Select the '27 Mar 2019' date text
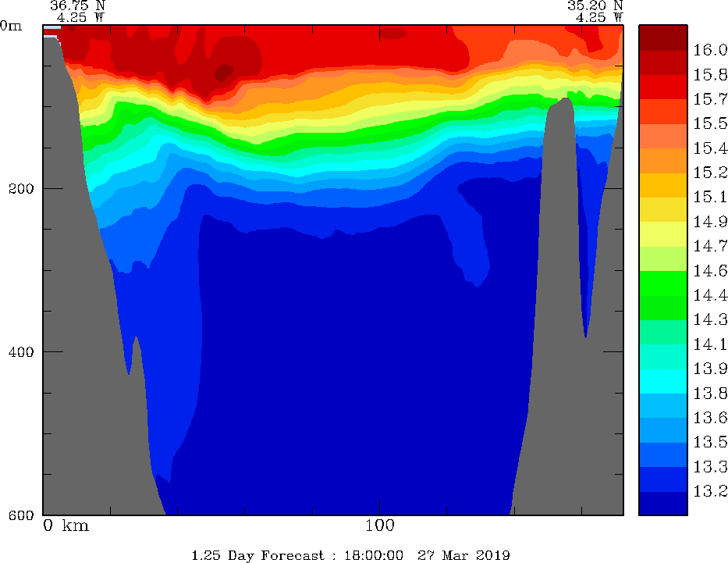Image resolution: width=728 pixels, height=563 pixels. [x=463, y=555]
